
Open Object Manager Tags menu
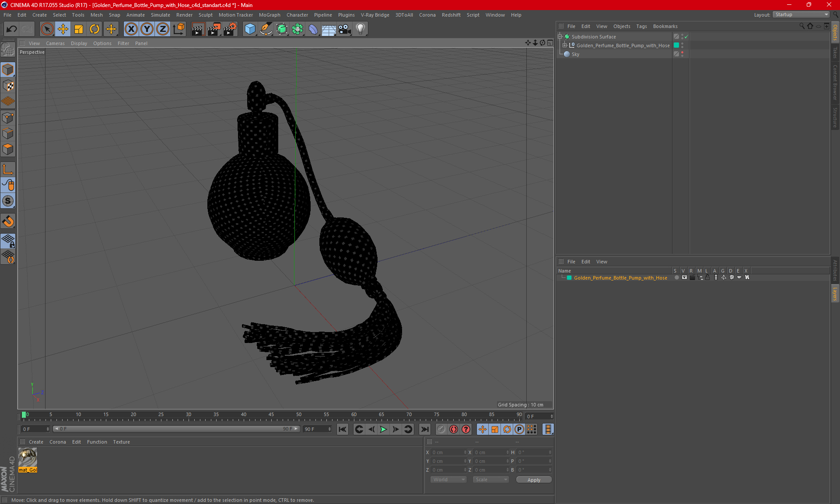point(641,26)
